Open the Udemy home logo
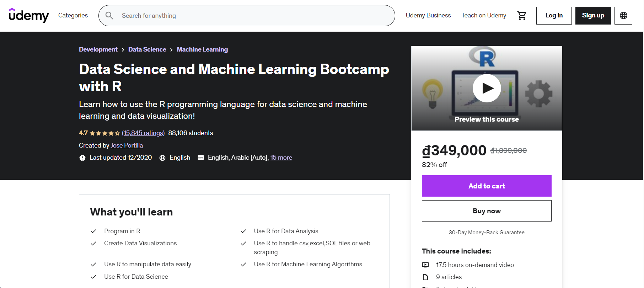The image size is (644, 288). pos(28,15)
